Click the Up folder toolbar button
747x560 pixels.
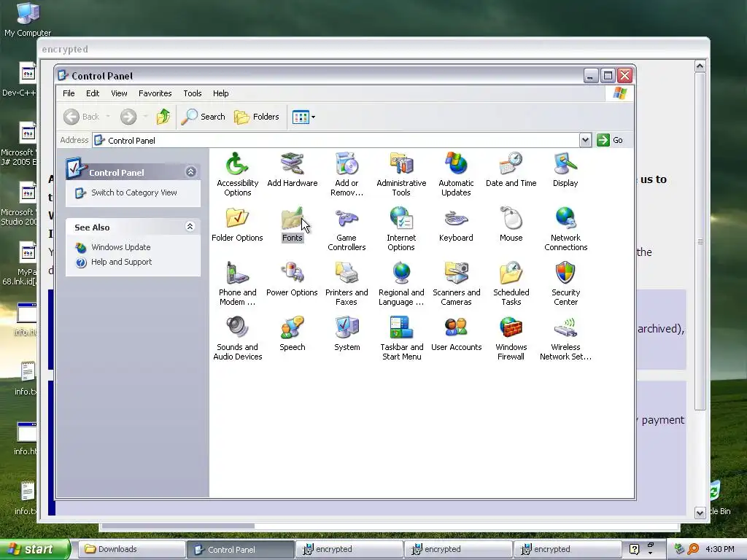163,117
